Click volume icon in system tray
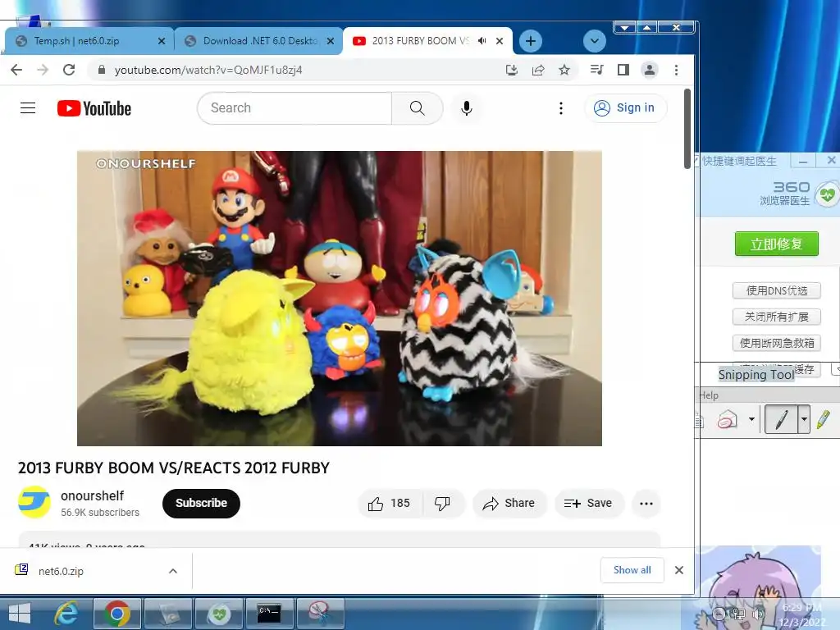This screenshot has height=630, width=840. pyautogui.click(x=758, y=614)
